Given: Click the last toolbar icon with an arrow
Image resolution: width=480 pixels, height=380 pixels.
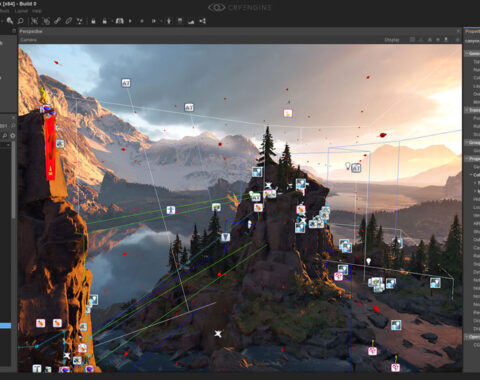Looking at the screenshot, I should 203,21.
